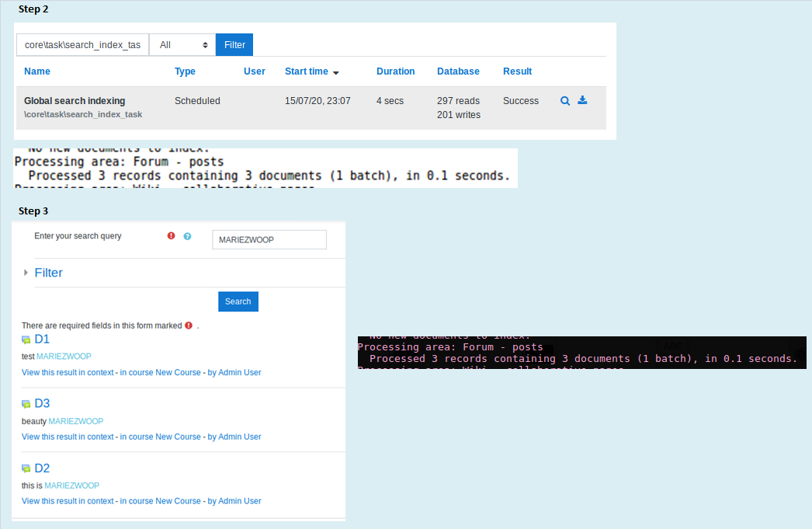Image resolution: width=812 pixels, height=529 pixels.
Task: Sort by the Result column header
Action: [517, 71]
